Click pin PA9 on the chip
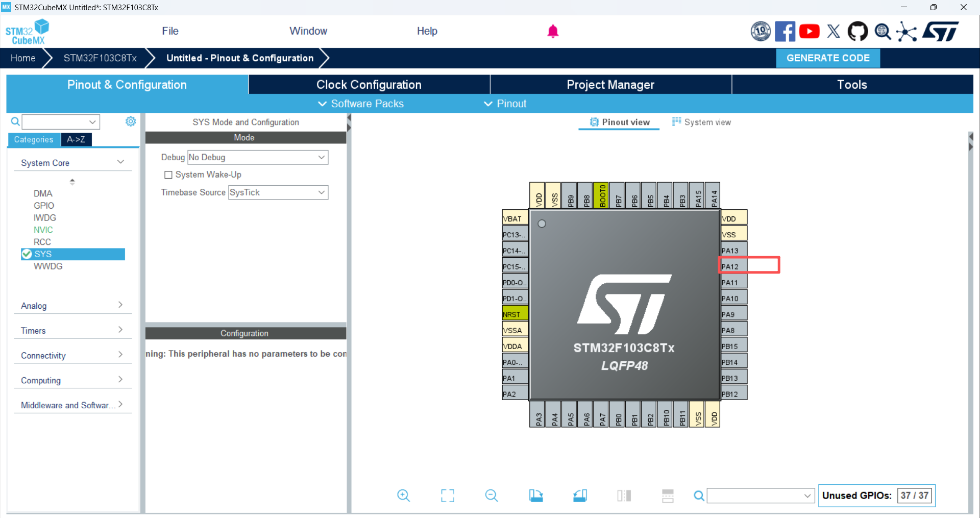This screenshot has width=980, height=518. tap(734, 314)
